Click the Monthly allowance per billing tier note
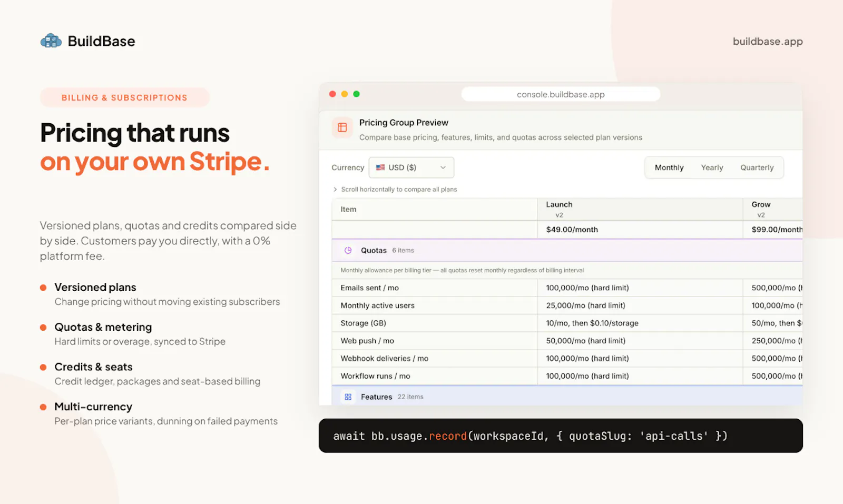 pos(462,271)
